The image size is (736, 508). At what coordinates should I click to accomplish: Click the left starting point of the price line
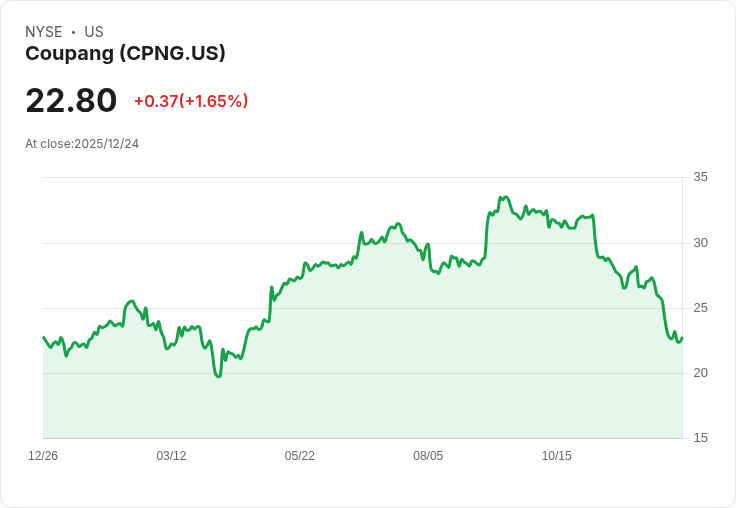[x=43, y=337]
